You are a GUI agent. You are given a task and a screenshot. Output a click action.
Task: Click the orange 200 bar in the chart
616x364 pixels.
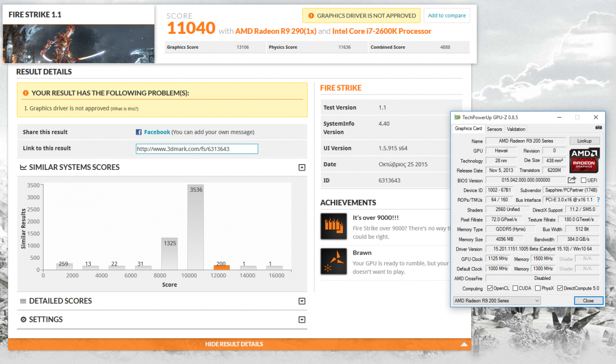pos(222,267)
